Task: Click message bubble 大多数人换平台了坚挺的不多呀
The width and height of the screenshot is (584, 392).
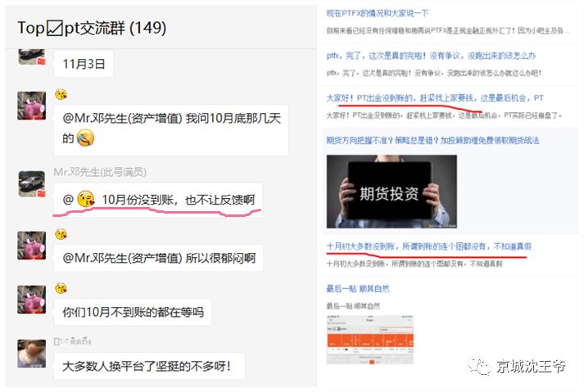Action: [x=149, y=367]
